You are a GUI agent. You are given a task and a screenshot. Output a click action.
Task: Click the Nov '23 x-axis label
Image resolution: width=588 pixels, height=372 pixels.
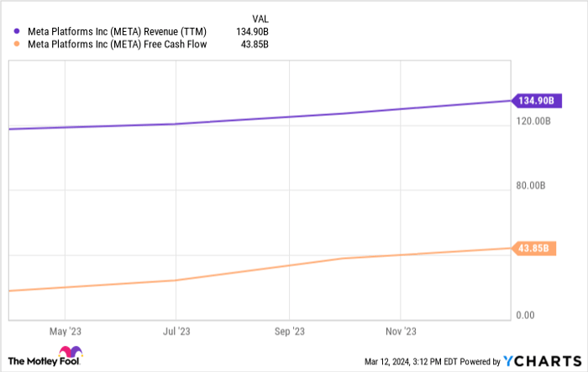pyautogui.click(x=402, y=331)
